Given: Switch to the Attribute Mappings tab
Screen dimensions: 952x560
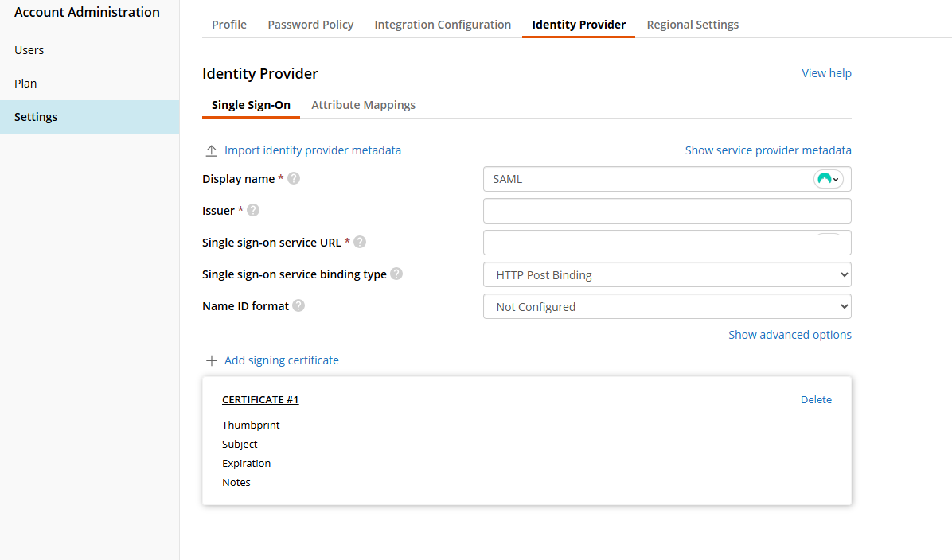Looking at the screenshot, I should click(x=363, y=105).
